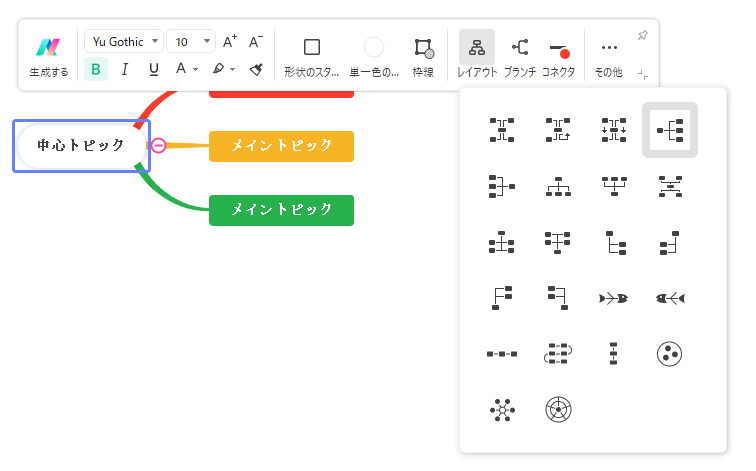This screenshot has height=471, width=756.
Task: Select the left map layout icon
Action: (502, 186)
